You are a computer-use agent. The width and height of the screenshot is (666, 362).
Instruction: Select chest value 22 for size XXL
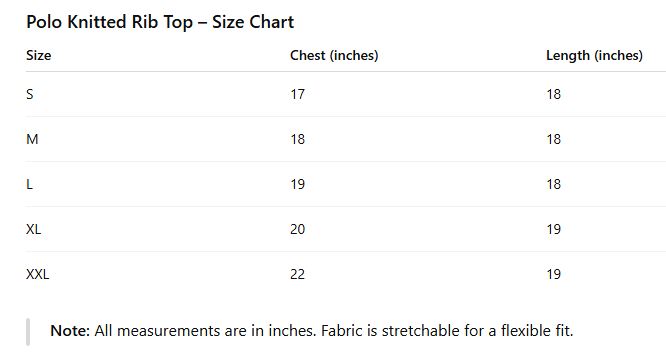297,274
